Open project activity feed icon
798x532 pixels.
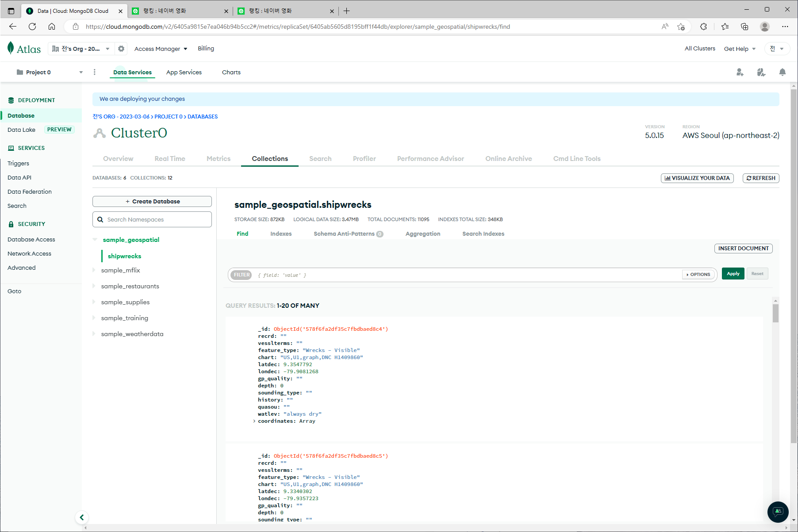tap(761, 72)
